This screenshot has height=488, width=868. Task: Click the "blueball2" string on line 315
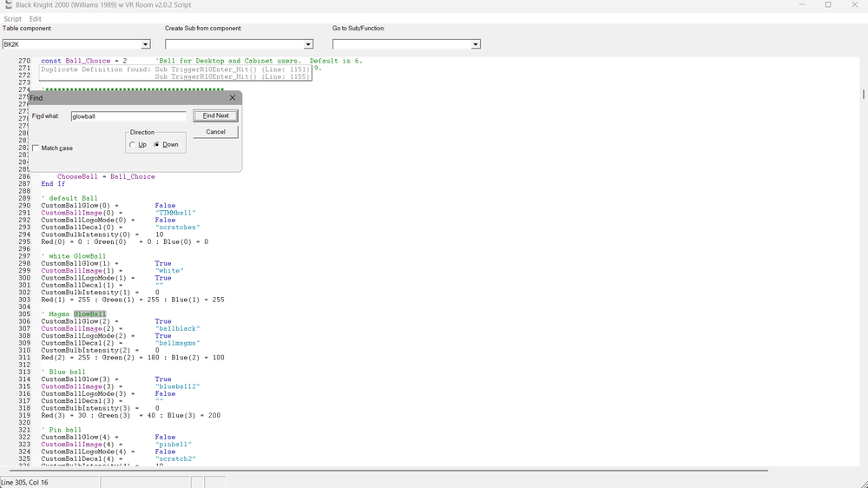tap(178, 386)
